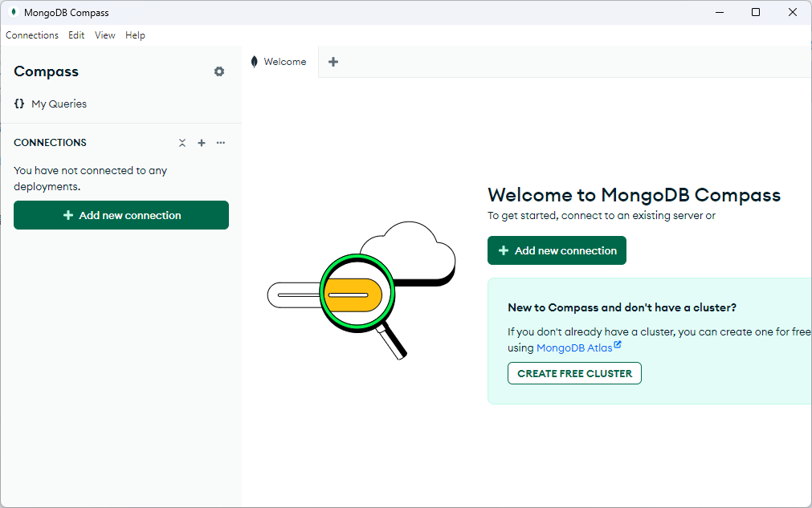The width and height of the screenshot is (812, 508).
Task: Open the View menu
Action: 104,35
